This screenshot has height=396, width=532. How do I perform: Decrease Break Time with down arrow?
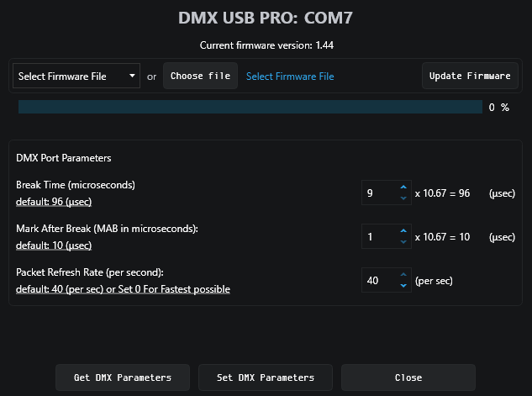(x=403, y=198)
